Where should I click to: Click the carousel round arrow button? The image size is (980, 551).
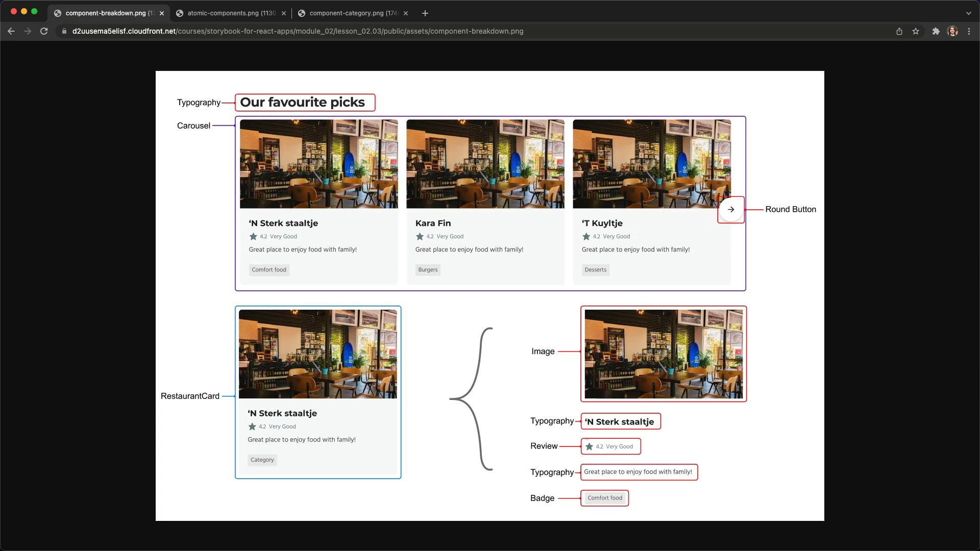tap(731, 210)
